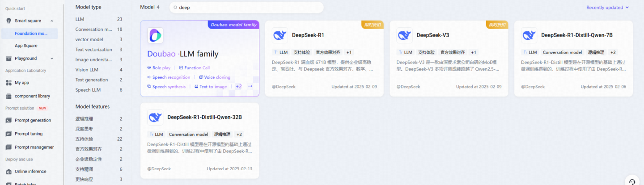Click the My app grid icon

click(x=8, y=83)
